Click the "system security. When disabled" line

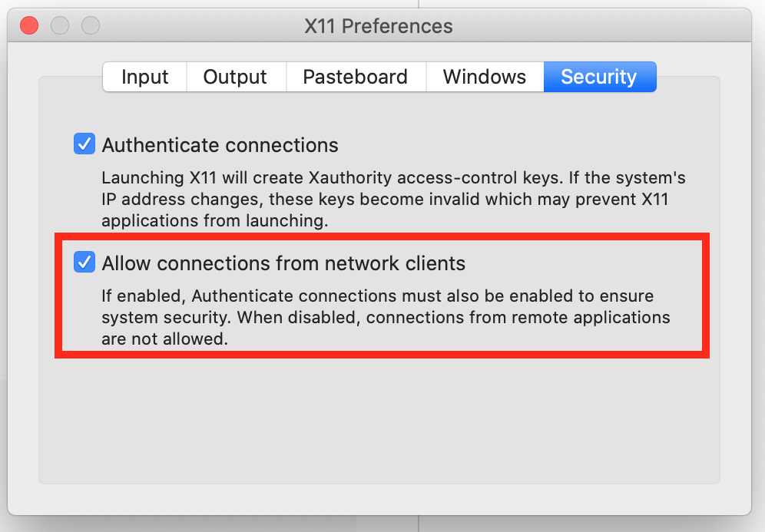386,317
